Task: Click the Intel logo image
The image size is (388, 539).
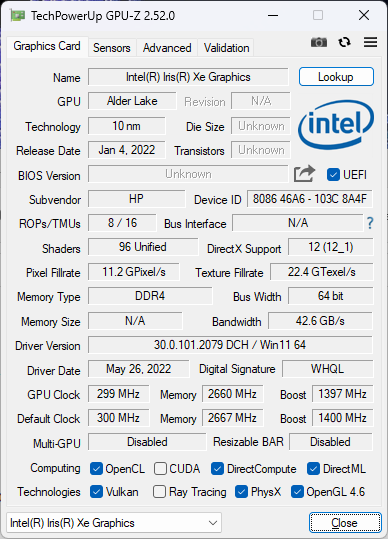Action: pyautogui.click(x=335, y=125)
